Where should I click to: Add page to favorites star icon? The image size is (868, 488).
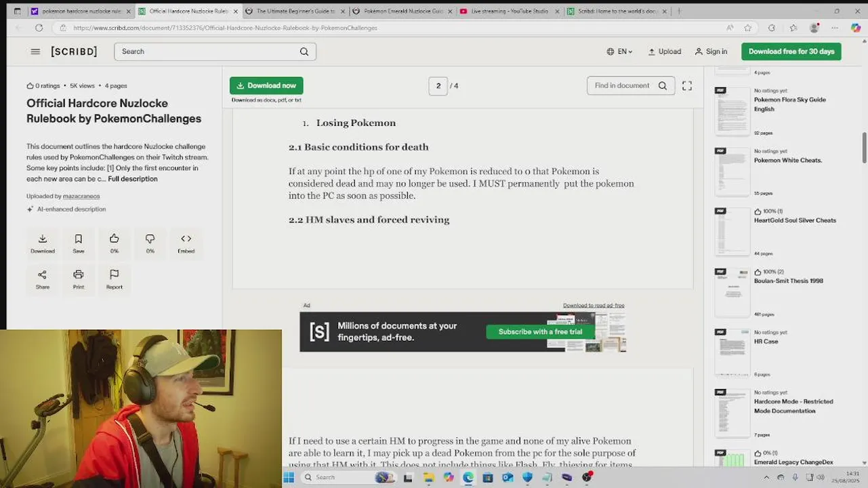point(748,28)
